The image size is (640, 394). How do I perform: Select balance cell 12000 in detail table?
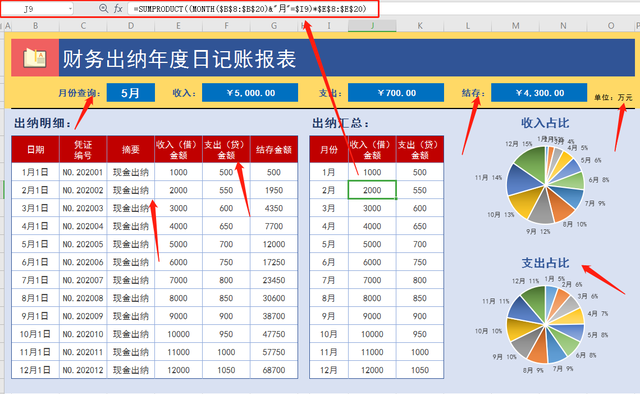click(x=274, y=244)
